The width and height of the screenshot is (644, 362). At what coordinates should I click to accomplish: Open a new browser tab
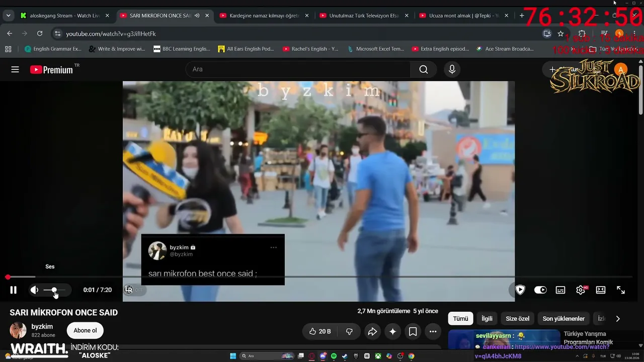(522, 16)
